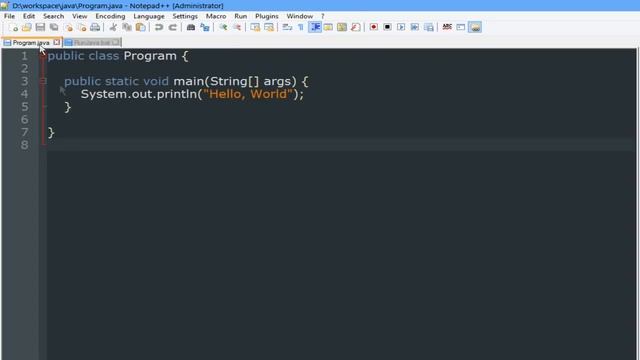Stop macro recording with black square icon

(x=387, y=27)
